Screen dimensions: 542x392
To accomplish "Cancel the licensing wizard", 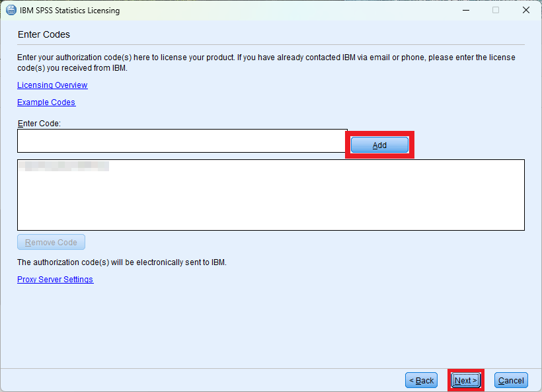I will coord(511,380).
